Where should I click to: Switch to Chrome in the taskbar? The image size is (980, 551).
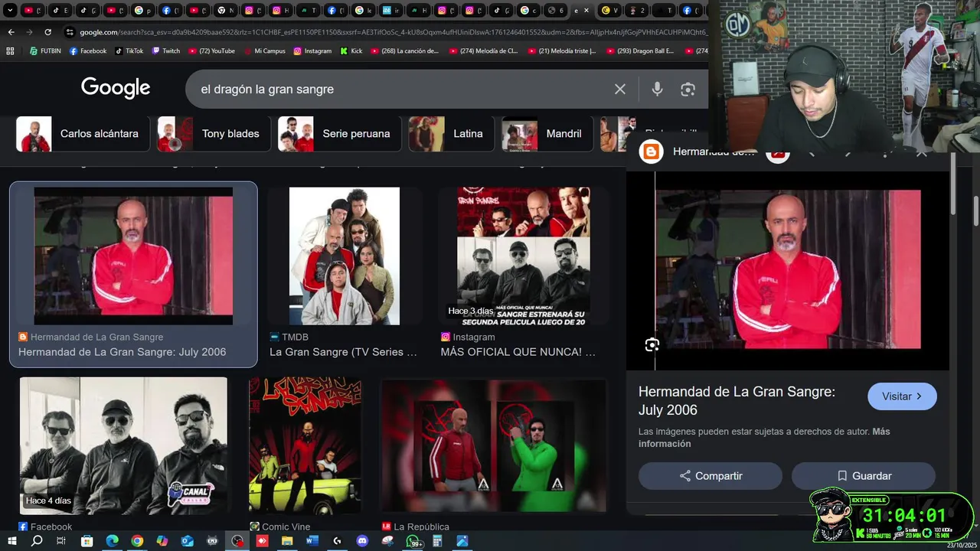click(x=137, y=541)
